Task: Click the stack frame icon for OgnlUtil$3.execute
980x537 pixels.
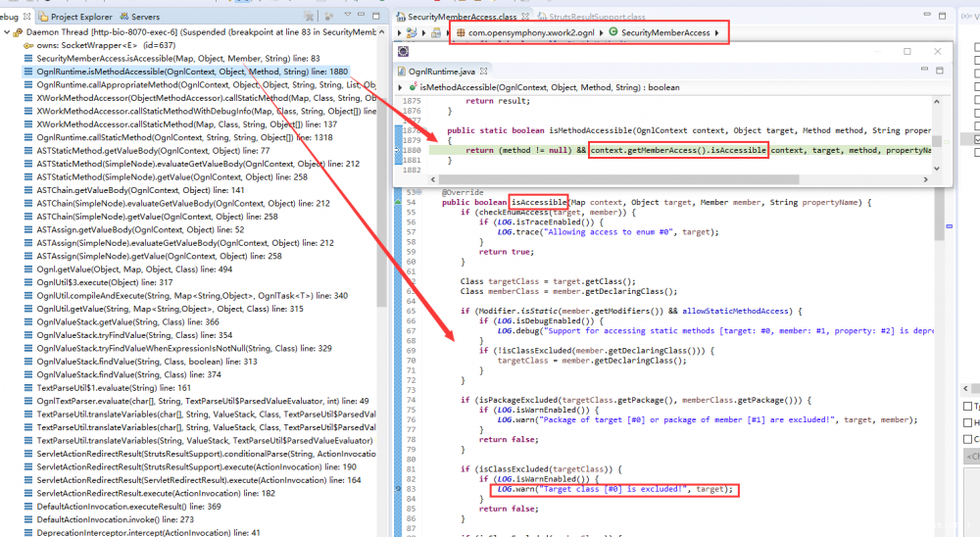Action: [x=28, y=282]
